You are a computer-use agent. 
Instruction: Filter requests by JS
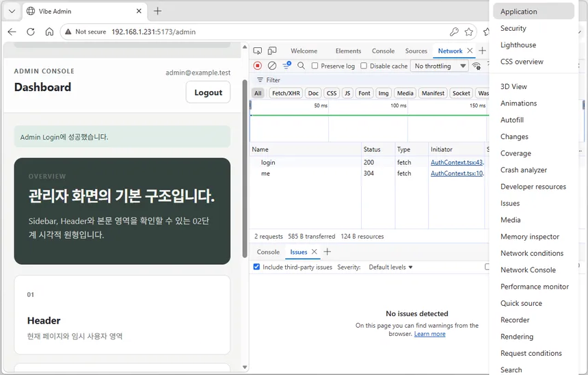347,93
